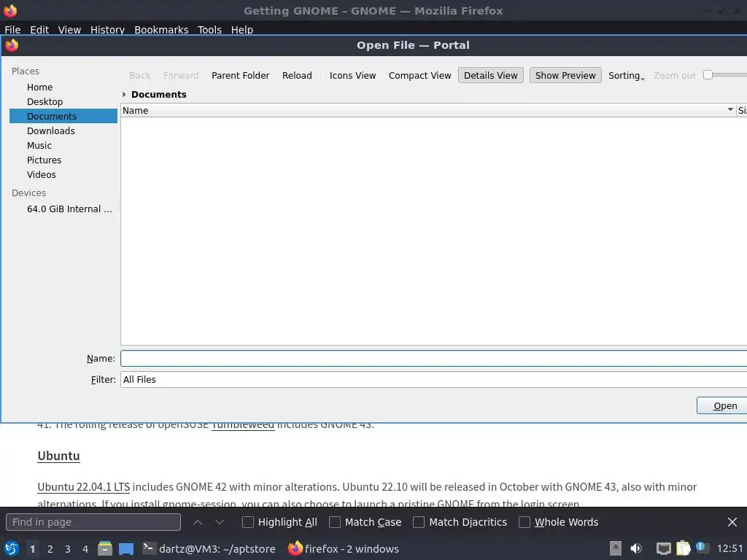Switch to the dartz@VM3 terminal window
Screen dimensions: 747x560
click(x=209, y=548)
